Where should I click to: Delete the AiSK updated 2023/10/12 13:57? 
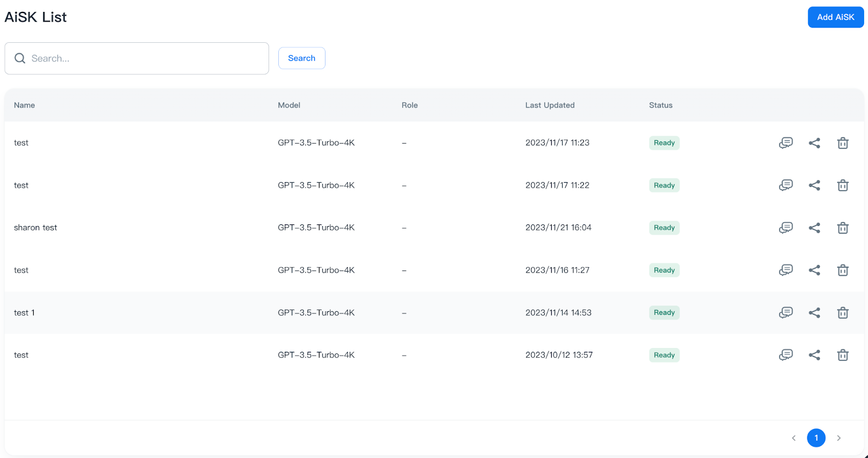tap(843, 355)
